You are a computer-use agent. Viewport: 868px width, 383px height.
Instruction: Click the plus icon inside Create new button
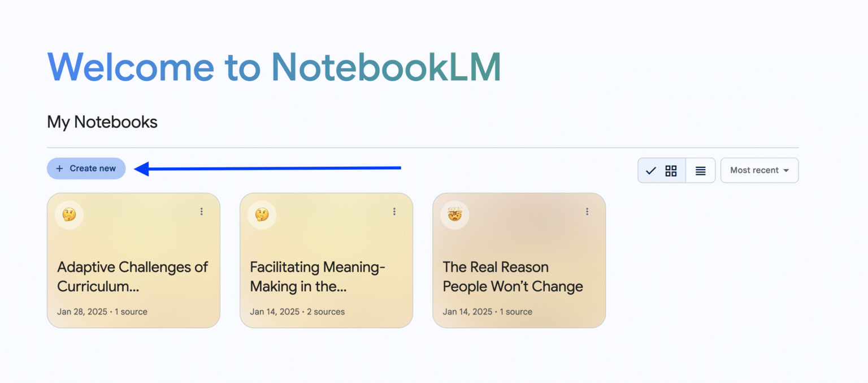[59, 168]
